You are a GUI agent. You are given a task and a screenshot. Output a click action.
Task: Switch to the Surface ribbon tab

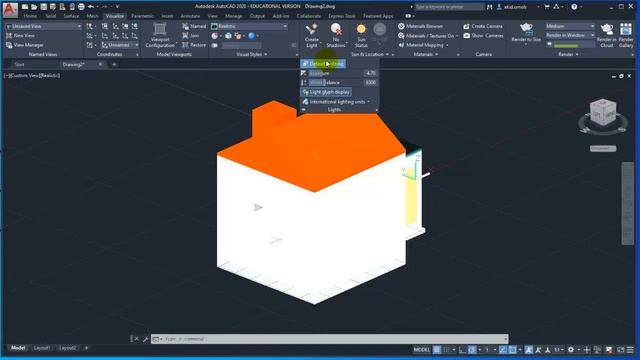(71, 16)
